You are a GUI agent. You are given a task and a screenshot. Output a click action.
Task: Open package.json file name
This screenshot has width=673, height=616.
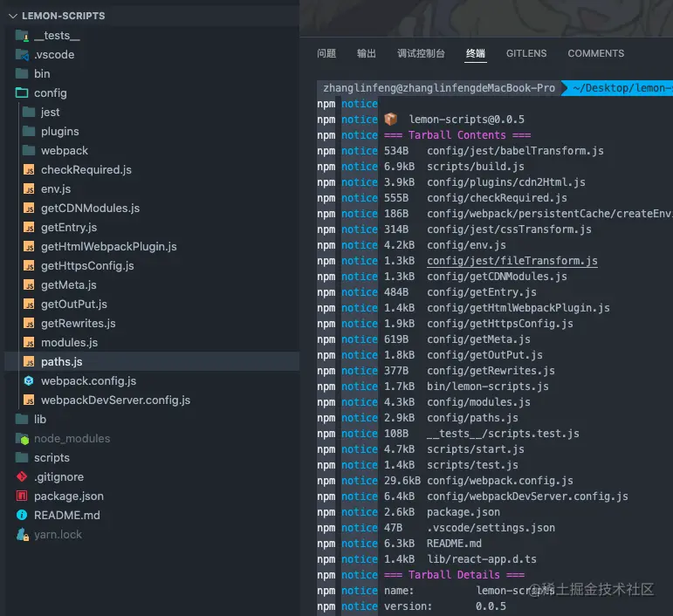pyautogui.click(x=69, y=496)
